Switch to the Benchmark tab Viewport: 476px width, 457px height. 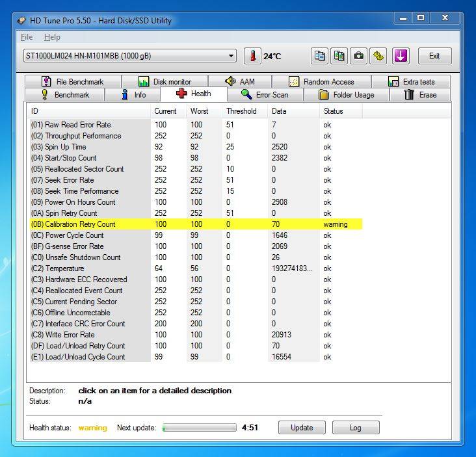(65, 95)
